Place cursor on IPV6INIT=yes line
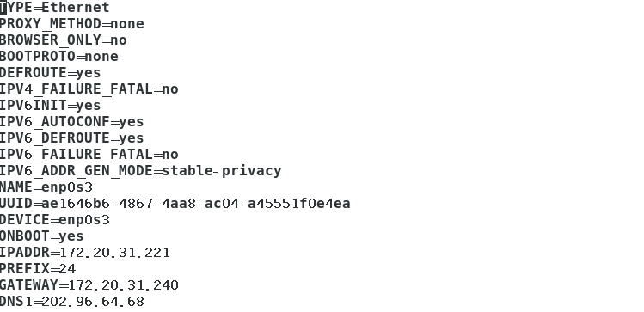The height and width of the screenshot is (312, 644). pos(50,106)
